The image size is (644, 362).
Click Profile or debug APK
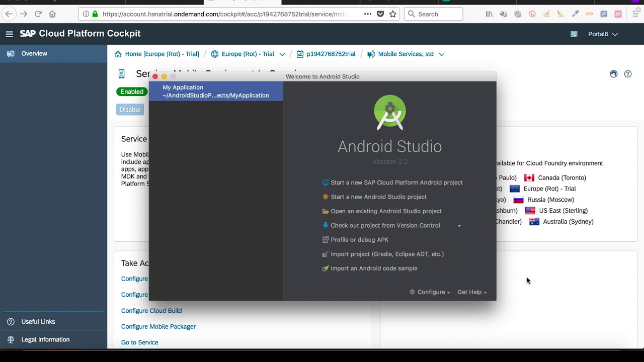359,240
